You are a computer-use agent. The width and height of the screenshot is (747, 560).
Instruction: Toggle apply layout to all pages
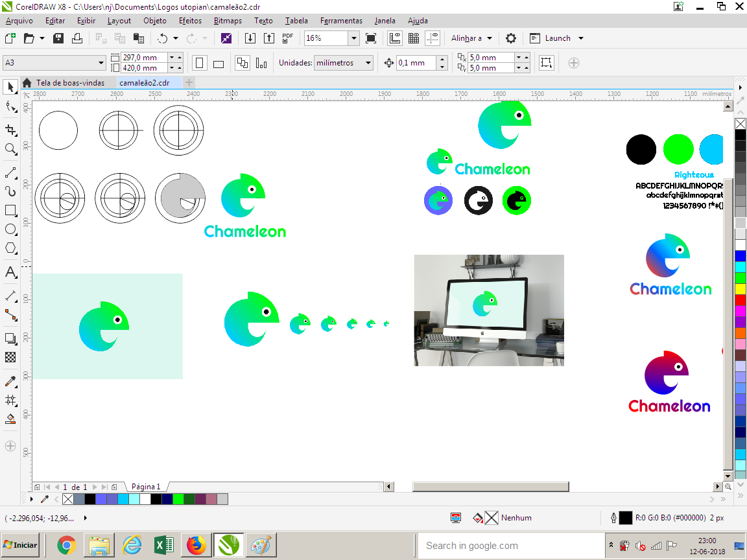[x=243, y=63]
